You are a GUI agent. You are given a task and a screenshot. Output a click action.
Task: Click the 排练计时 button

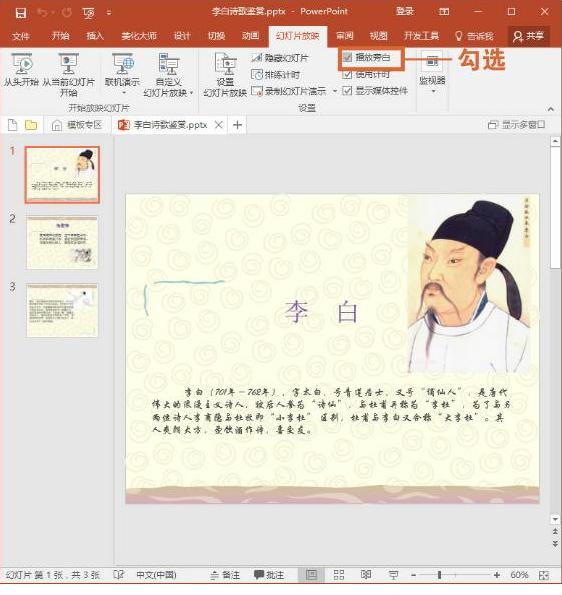pos(275,74)
